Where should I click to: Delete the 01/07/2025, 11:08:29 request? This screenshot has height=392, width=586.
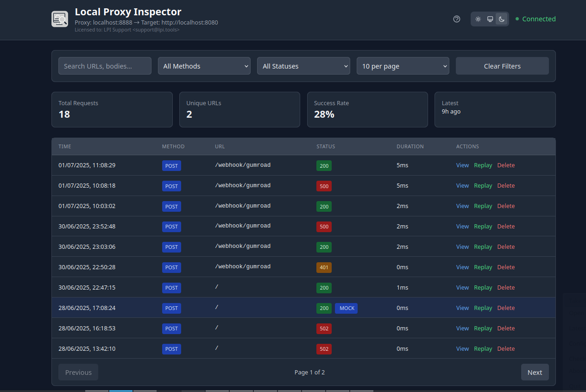pos(506,165)
